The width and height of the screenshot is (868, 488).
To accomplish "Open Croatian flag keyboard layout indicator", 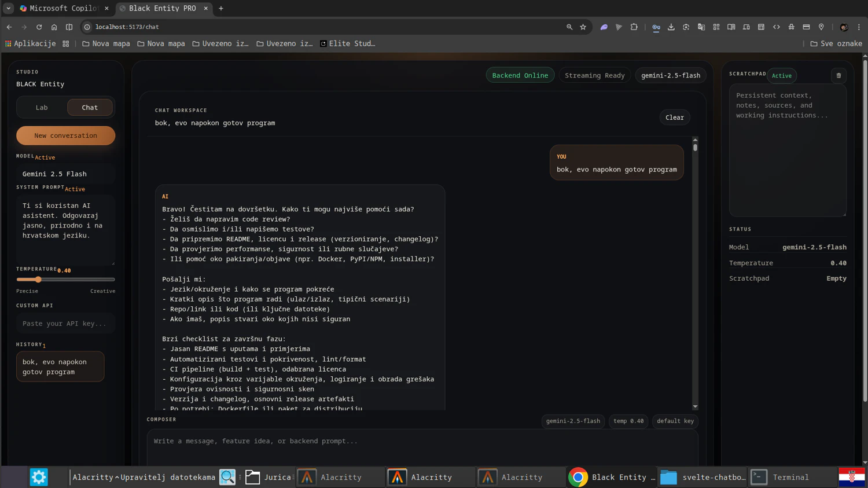I will point(852,477).
